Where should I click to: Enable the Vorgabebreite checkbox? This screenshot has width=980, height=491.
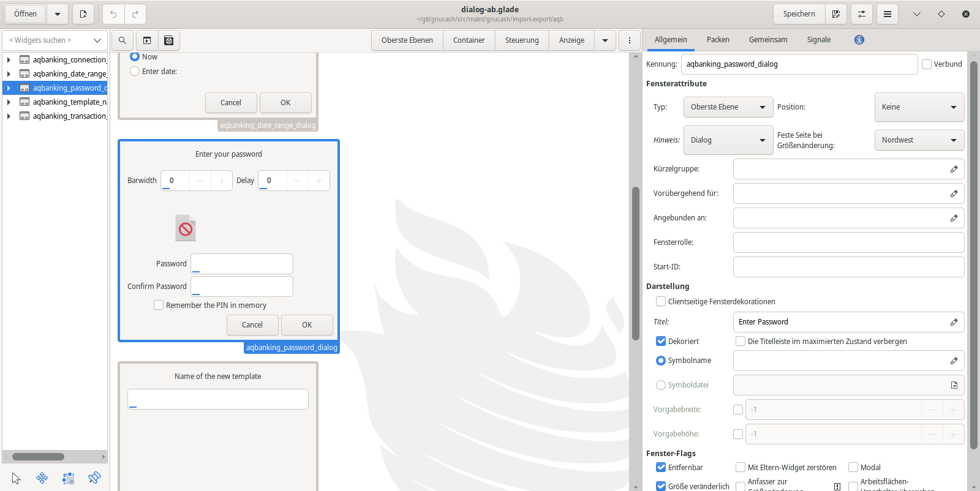738,410
